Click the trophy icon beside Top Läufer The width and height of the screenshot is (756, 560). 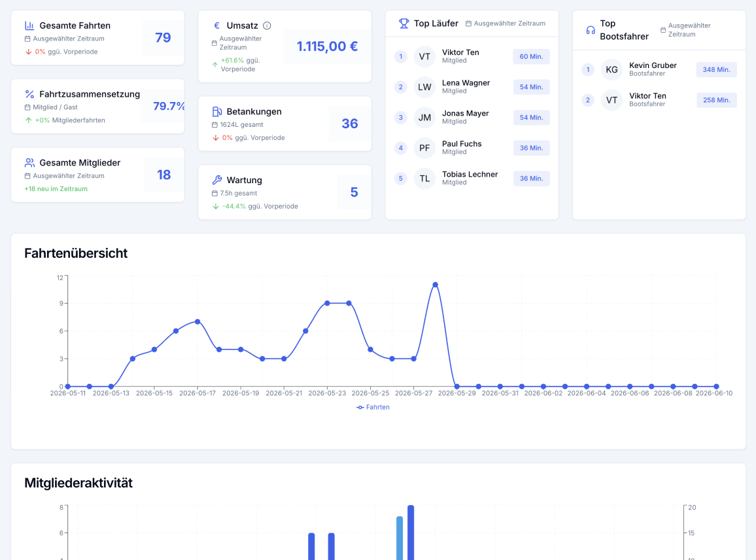click(x=404, y=23)
